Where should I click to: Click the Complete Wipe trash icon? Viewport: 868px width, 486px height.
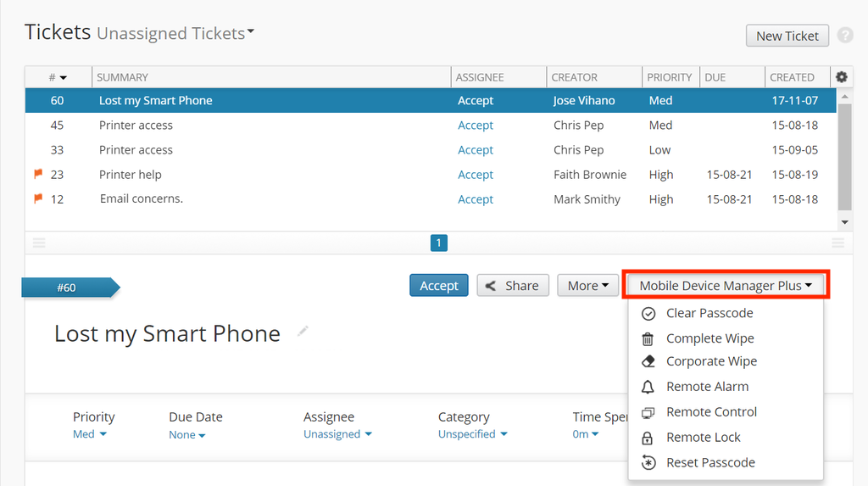tap(648, 338)
